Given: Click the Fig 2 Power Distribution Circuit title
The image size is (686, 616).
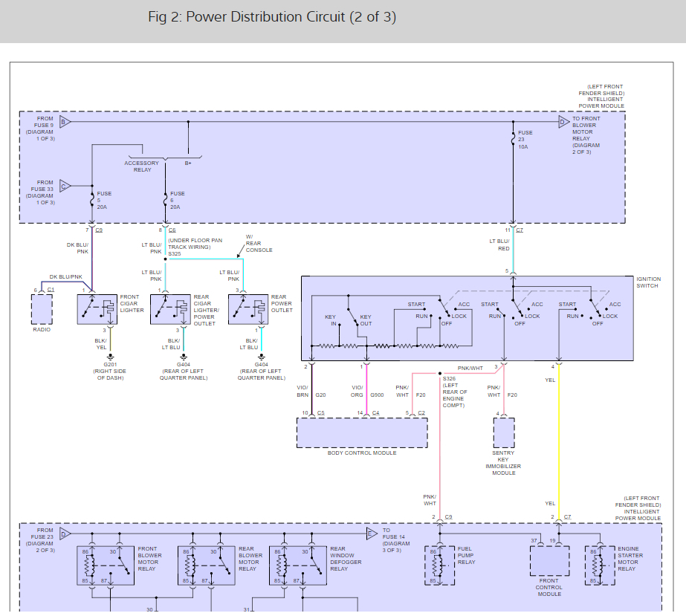Looking at the screenshot, I should 271,17.
